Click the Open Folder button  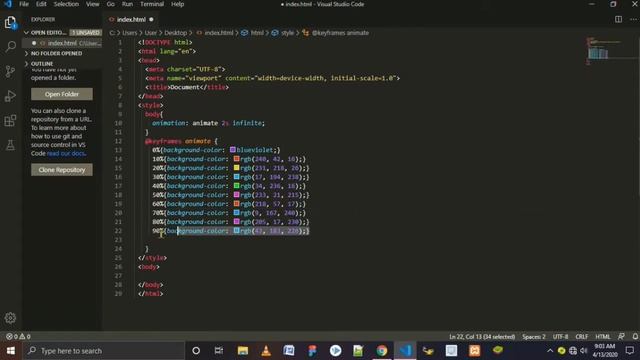tap(62, 94)
